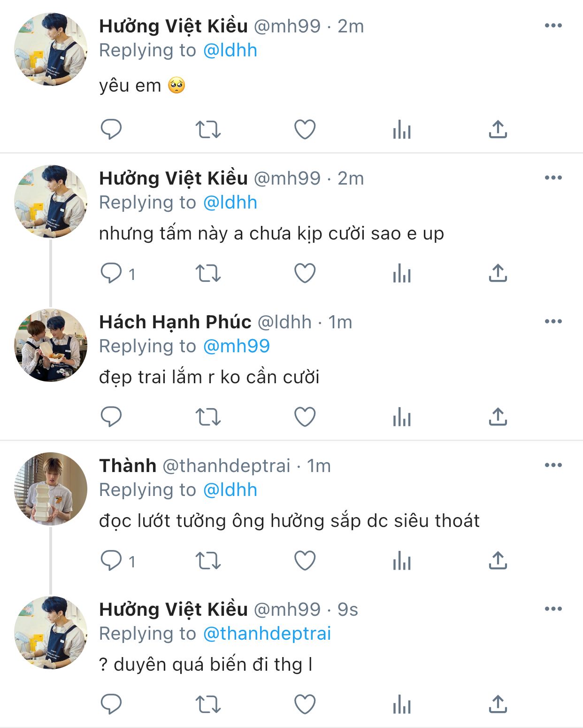
Task: Open Hách Hạnh Phúc's avatar
Action: [51, 345]
